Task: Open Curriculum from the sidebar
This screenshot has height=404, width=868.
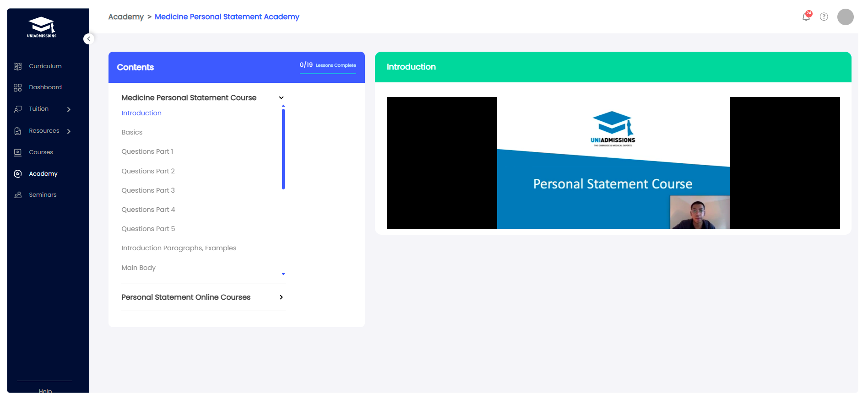Action: pos(45,66)
